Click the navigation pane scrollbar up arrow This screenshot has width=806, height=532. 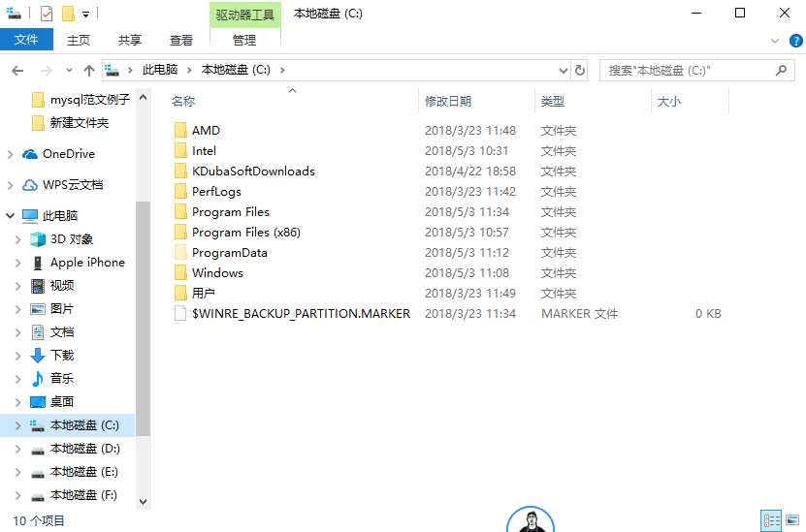pyautogui.click(x=144, y=97)
